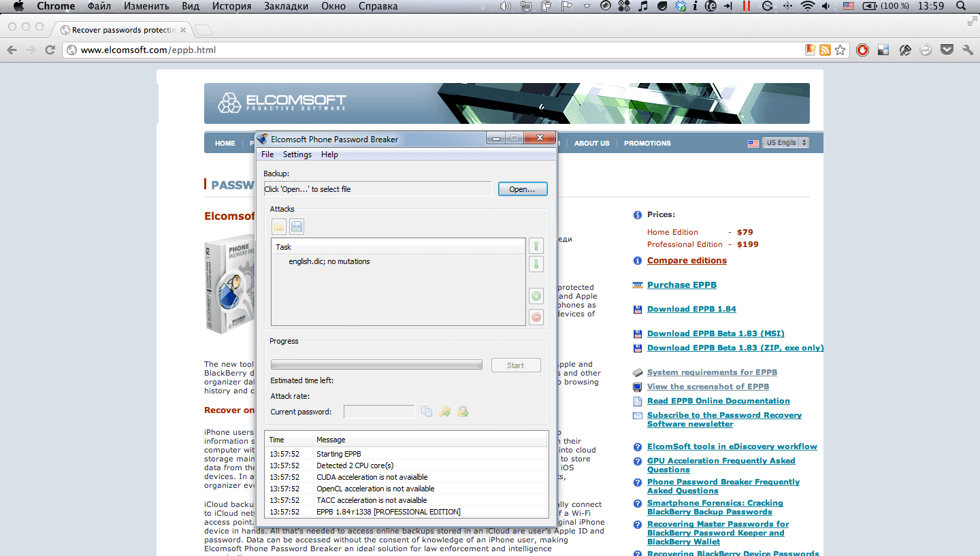Click the volume speaker menu bar icon
The height and width of the screenshot is (556, 980).
click(x=826, y=6)
